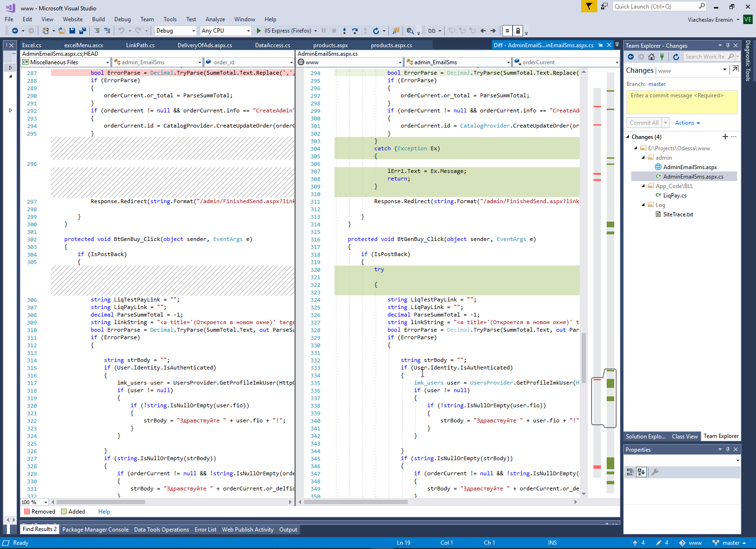Toggle categorized view in Properties panel
The width and height of the screenshot is (756, 549).
(630, 472)
